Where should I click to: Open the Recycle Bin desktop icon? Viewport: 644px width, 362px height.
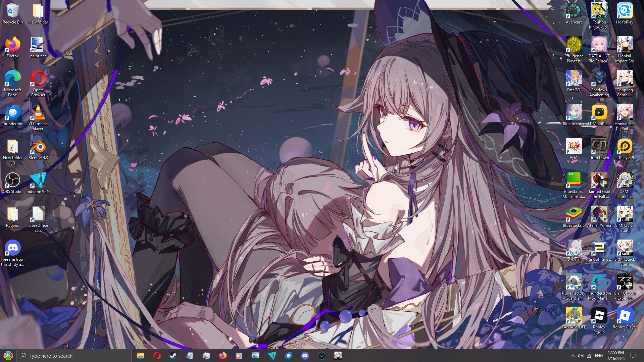pyautogui.click(x=12, y=14)
